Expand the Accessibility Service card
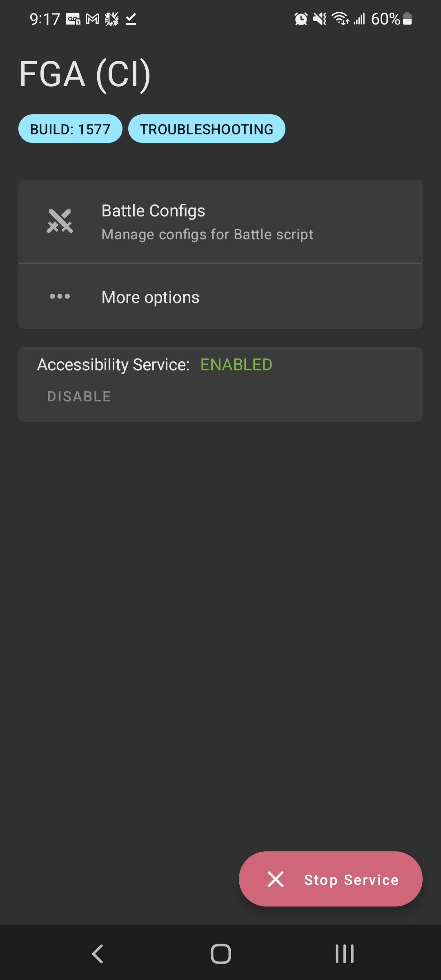Image resolution: width=441 pixels, height=980 pixels. click(220, 383)
